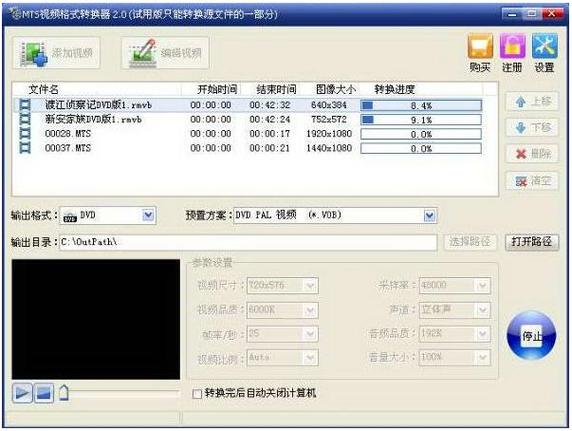Viewport: 572px width, 431px height.
Task: Move item up with 上移 arrow
Action: pyautogui.click(x=532, y=101)
